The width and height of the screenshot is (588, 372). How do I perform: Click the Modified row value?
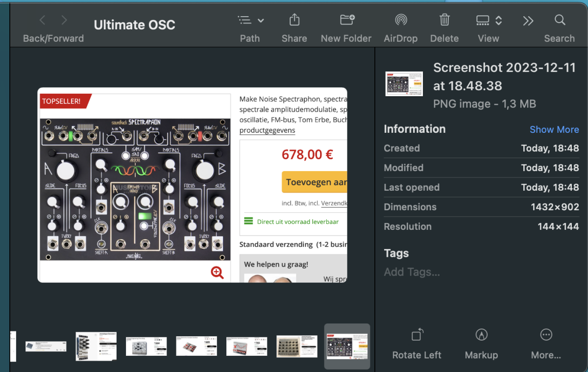click(x=550, y=168)
